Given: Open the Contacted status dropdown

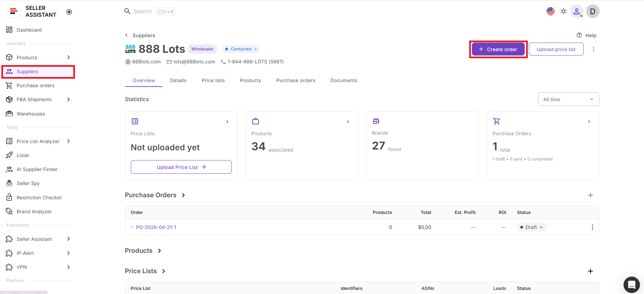Looking at the screenshot, I should (241, 49).
